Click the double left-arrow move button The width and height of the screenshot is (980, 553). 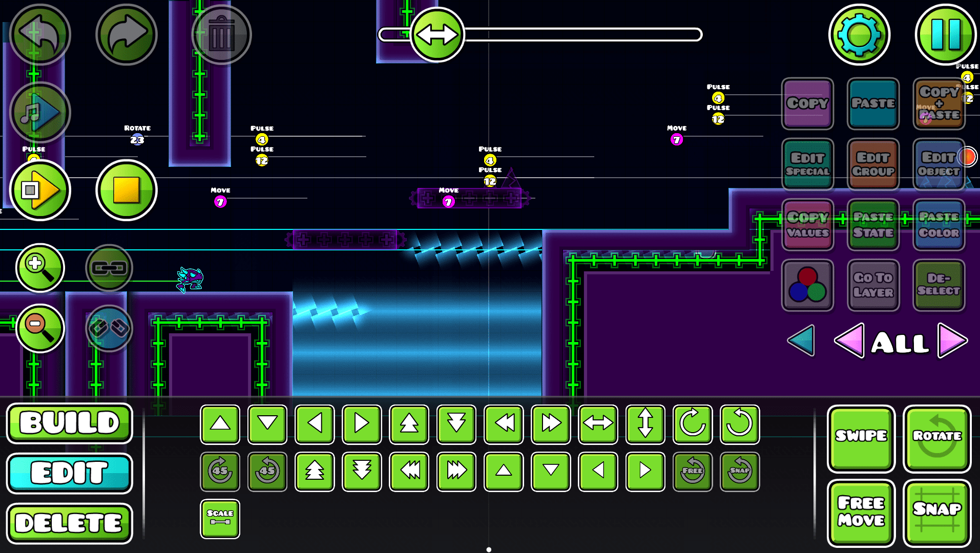click(504, 424)
